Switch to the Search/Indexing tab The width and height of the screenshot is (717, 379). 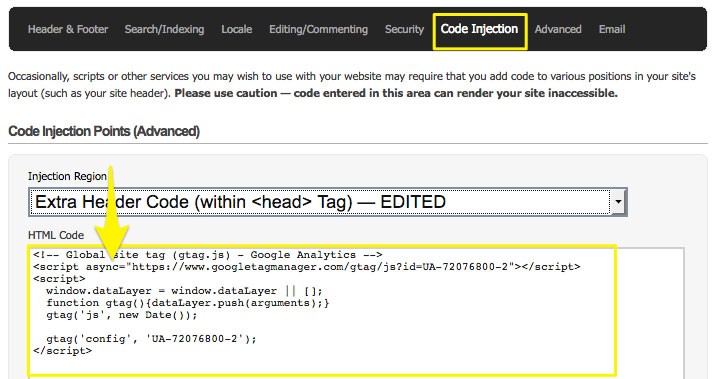pos(164,29)
